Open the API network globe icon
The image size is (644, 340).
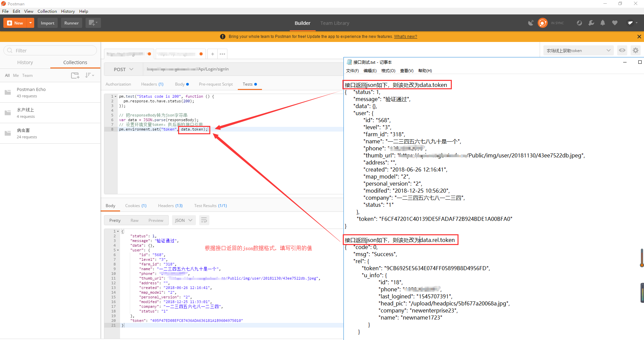pyautogui.click(x=579, y=23)
